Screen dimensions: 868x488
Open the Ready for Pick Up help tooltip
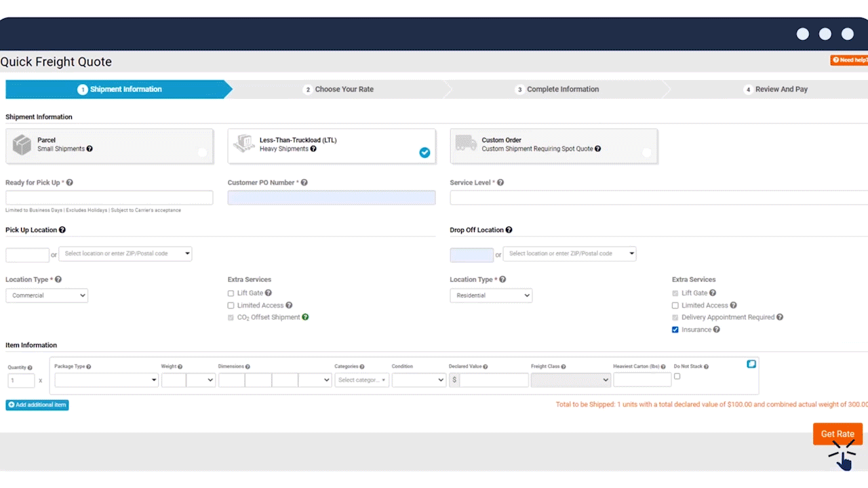(x=70, y=183)
